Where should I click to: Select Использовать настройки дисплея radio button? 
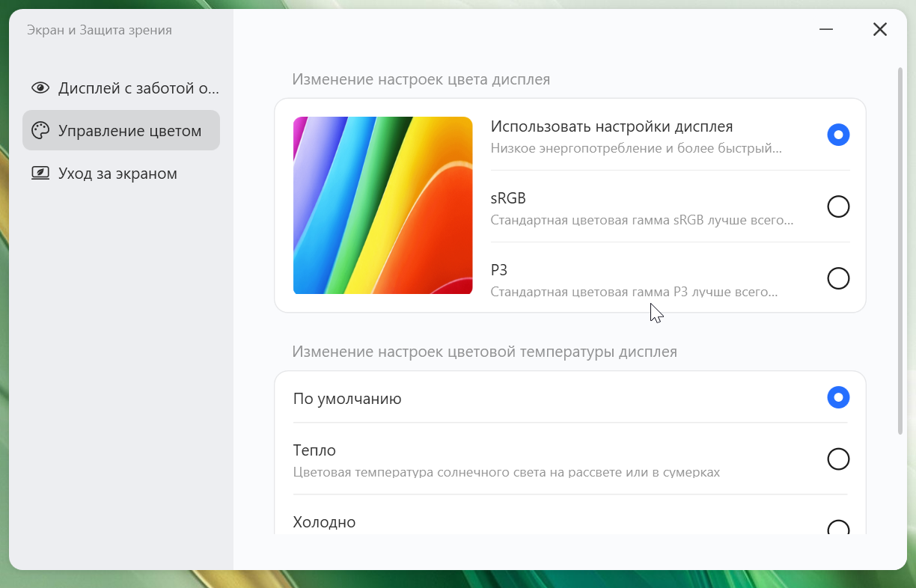click(838, 135)
